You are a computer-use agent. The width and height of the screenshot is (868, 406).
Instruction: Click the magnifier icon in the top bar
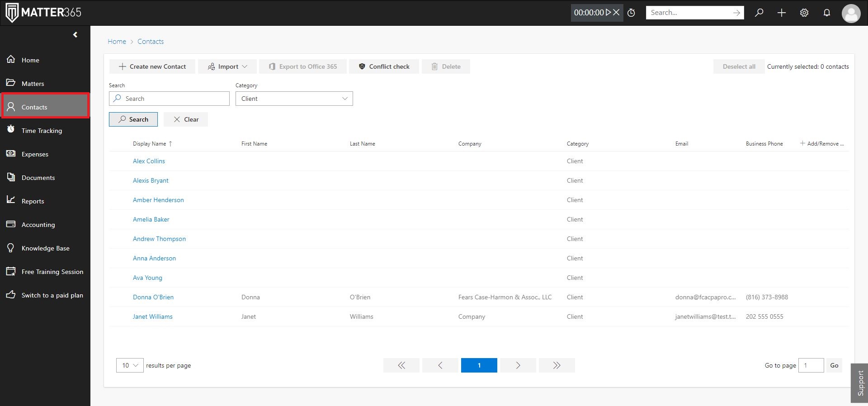coord(759,13)
